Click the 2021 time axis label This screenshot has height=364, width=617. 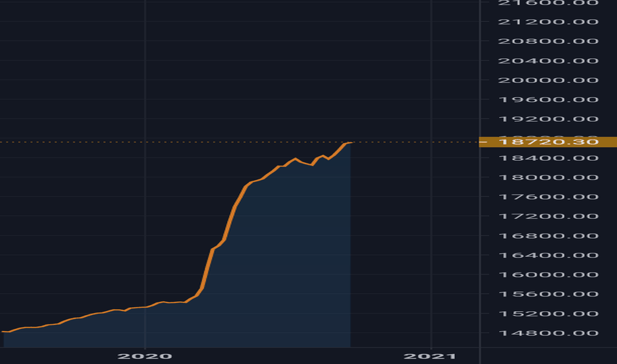click(430, 357)
